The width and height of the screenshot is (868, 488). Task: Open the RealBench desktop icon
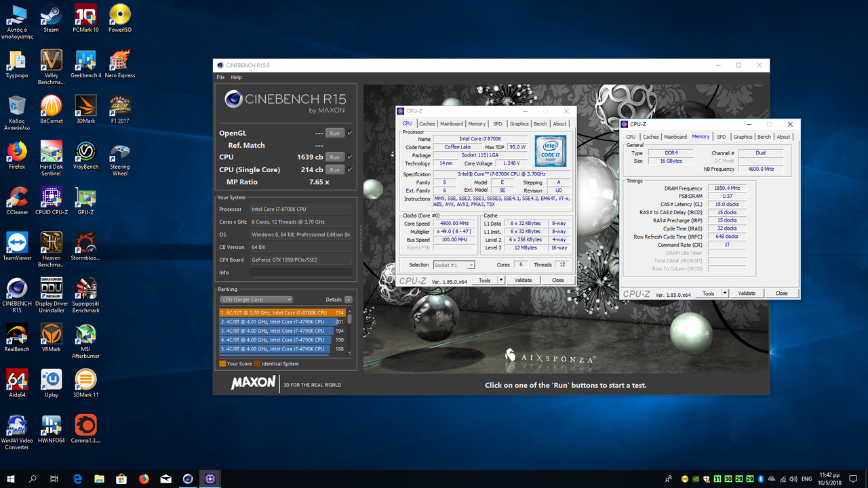coord(17,336)
